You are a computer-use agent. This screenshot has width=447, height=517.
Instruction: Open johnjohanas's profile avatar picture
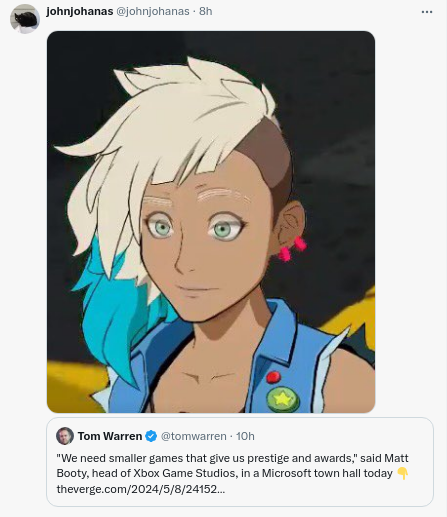point(25,19)
